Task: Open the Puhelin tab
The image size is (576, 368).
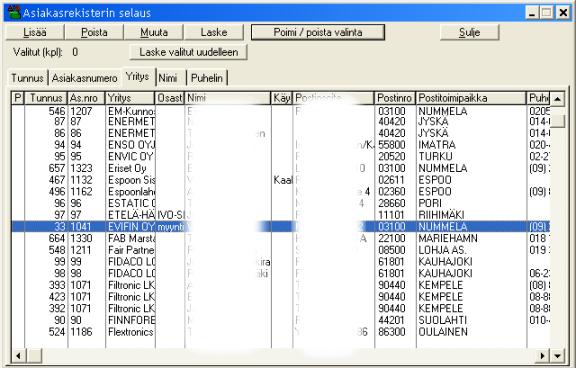Action: pyautogui.click(x=207, y=78)
